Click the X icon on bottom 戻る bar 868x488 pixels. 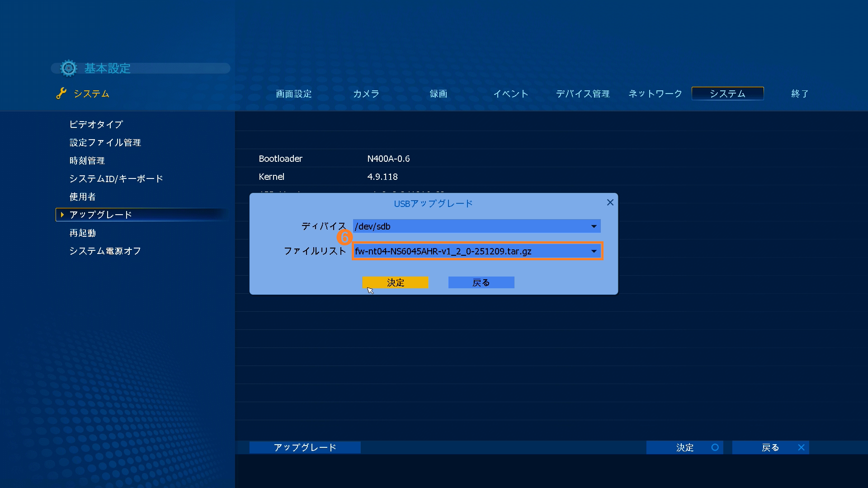tap(801, 447)
